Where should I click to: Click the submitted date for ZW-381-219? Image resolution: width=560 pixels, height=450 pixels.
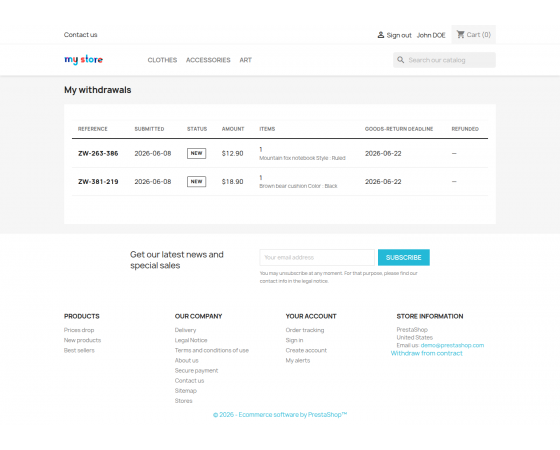point(153,181)
